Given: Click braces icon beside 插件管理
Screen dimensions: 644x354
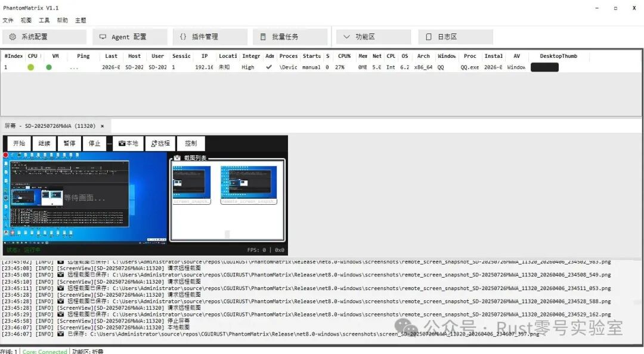Looking at the screenshot, I should click(183, 36).
